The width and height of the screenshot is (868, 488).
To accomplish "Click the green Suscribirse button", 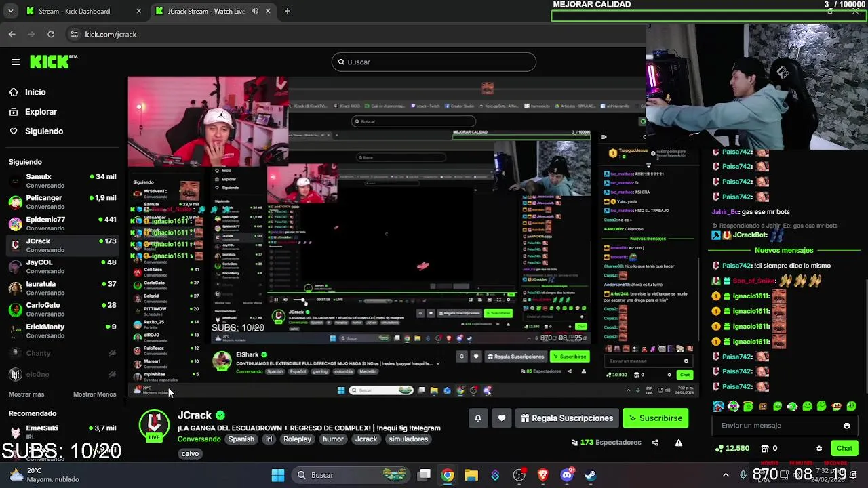I will point(656,418).
